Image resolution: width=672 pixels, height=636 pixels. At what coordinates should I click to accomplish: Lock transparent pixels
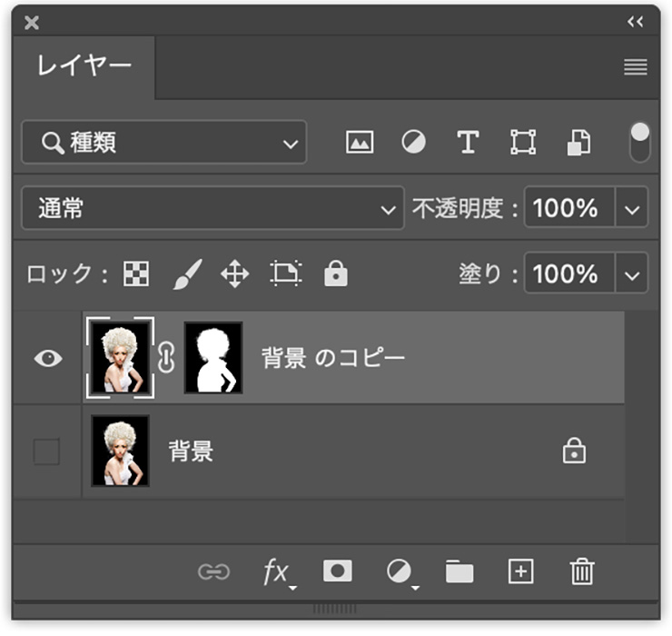tap(136, 273)
